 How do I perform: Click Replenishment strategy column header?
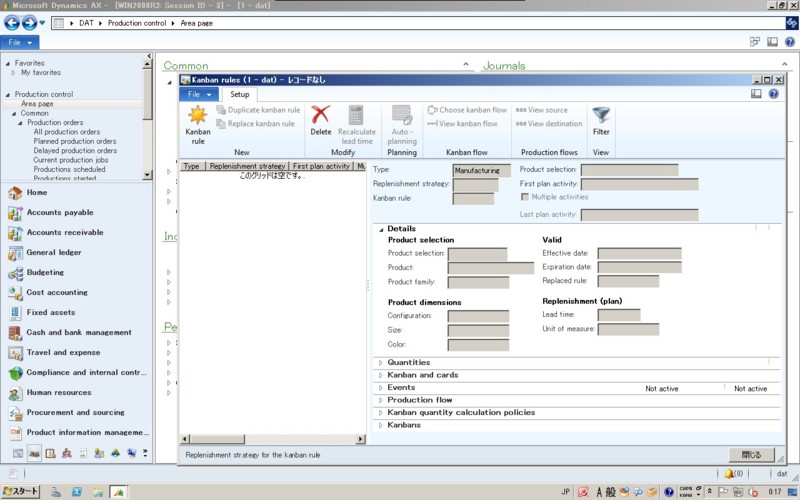coord(247,166)
